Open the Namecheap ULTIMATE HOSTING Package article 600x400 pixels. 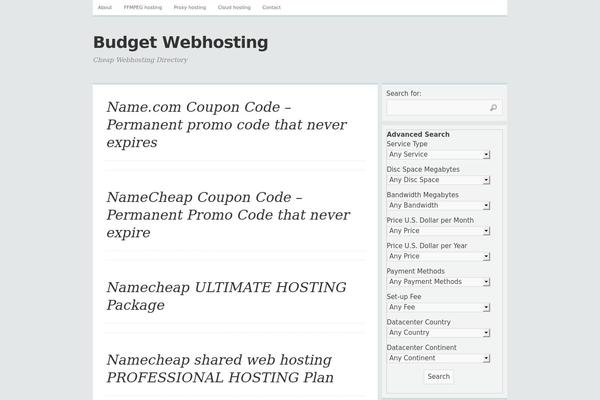(226, 296)
